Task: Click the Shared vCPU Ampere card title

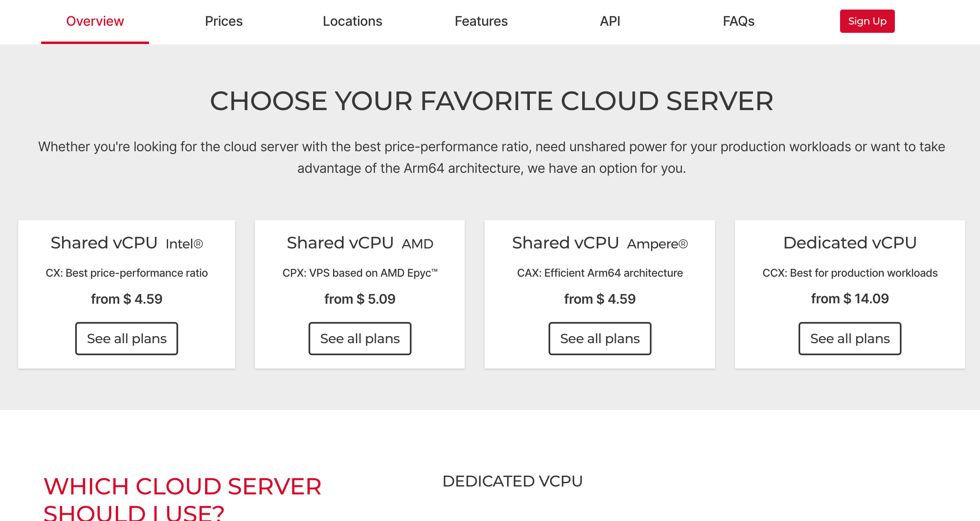Action: (x=600, y=243)
